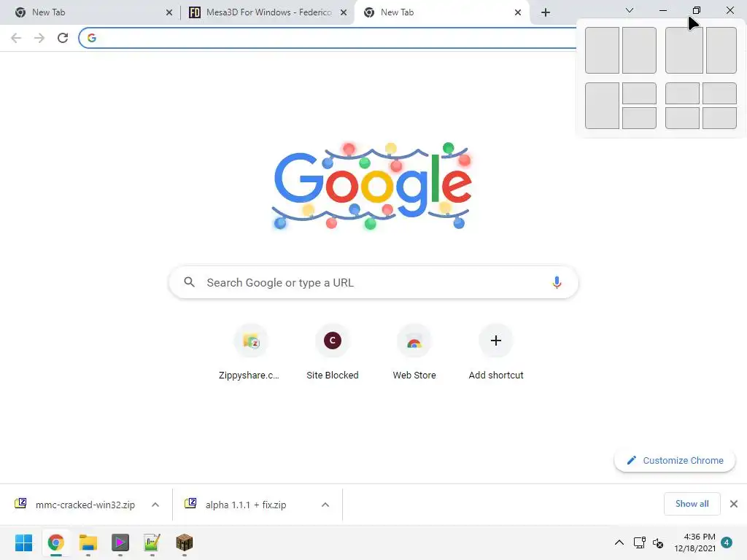
Task: Snap window to right half in first layout
Action: pos(639,50)
